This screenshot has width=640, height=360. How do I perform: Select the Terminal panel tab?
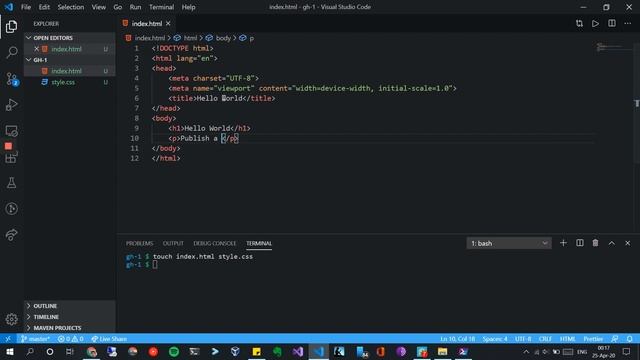259,243
